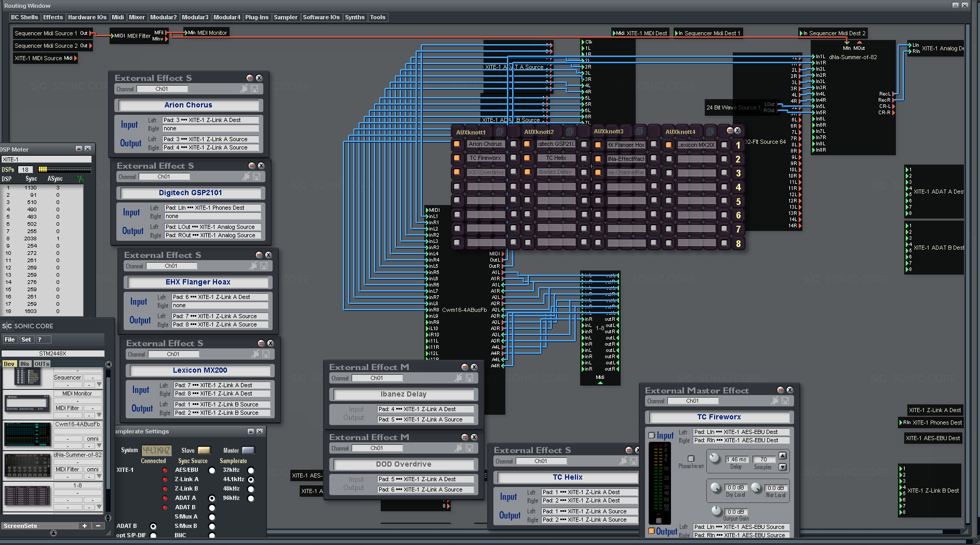The width and height of the screenshot is (980, 545).
Task: Click the save disk icon in Lexicon MX200 panel
Action: (x=266, y=354)
